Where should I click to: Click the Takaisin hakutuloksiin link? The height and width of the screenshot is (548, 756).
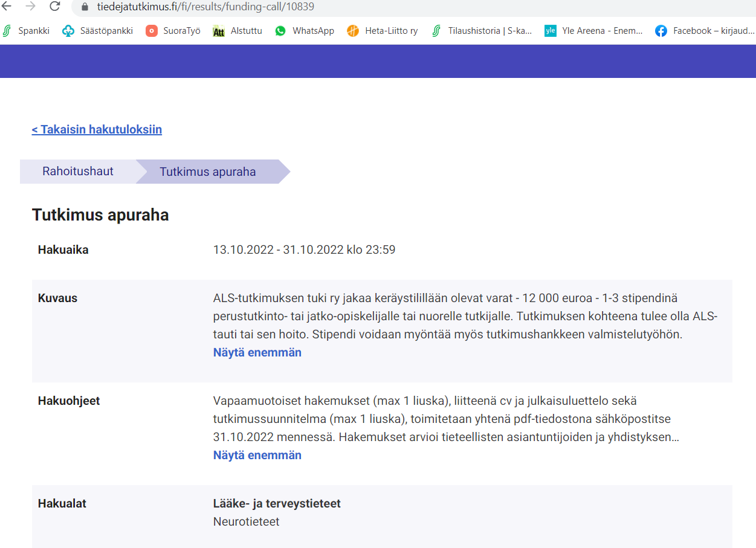click(97, 129)
